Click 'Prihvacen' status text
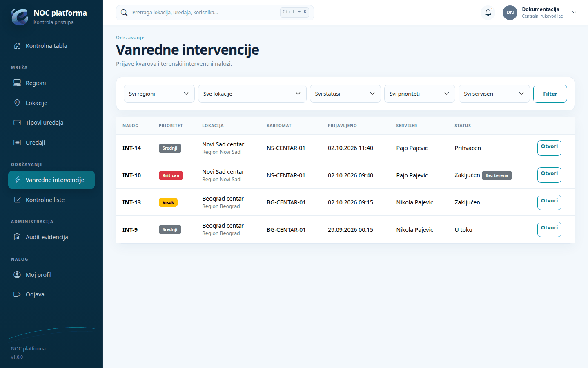The width and height of the screenshot is (588, 368). (468, 148)
